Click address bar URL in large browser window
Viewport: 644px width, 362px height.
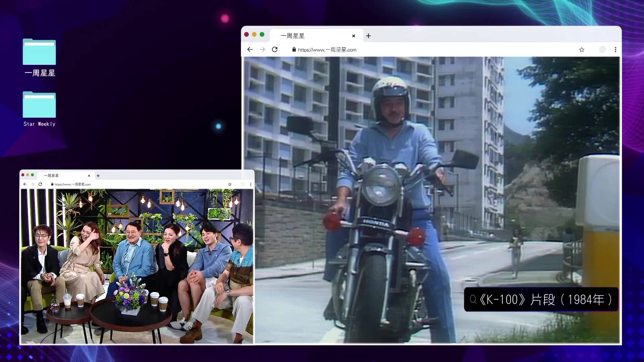[327, 50]
